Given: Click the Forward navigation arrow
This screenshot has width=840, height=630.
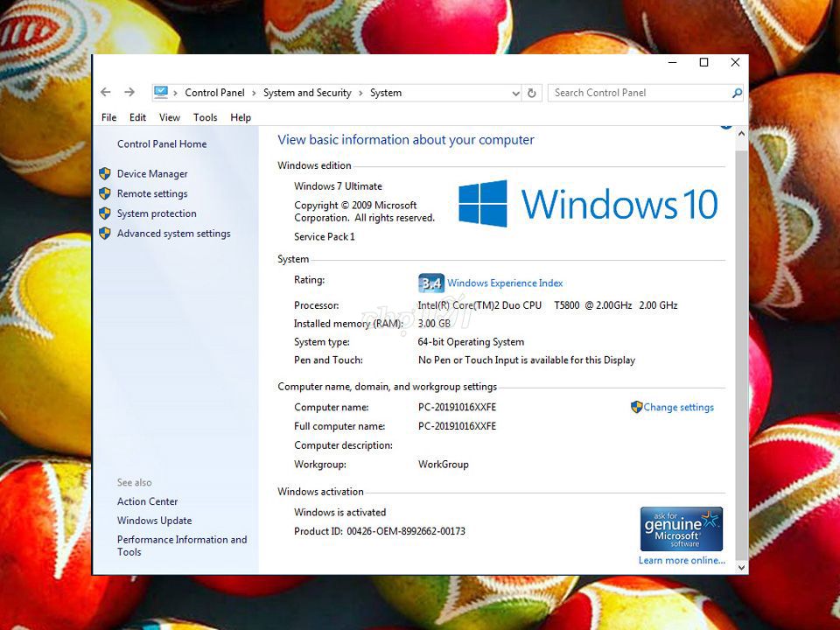Looking at the screenshot, I should tap(129, 92).
